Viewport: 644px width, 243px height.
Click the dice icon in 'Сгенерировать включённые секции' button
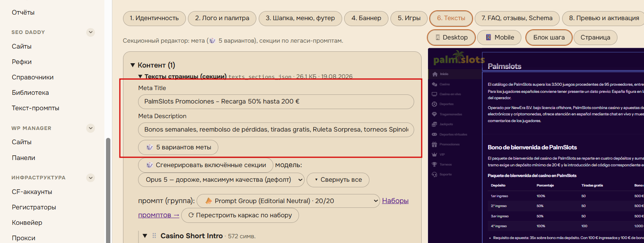149,165
